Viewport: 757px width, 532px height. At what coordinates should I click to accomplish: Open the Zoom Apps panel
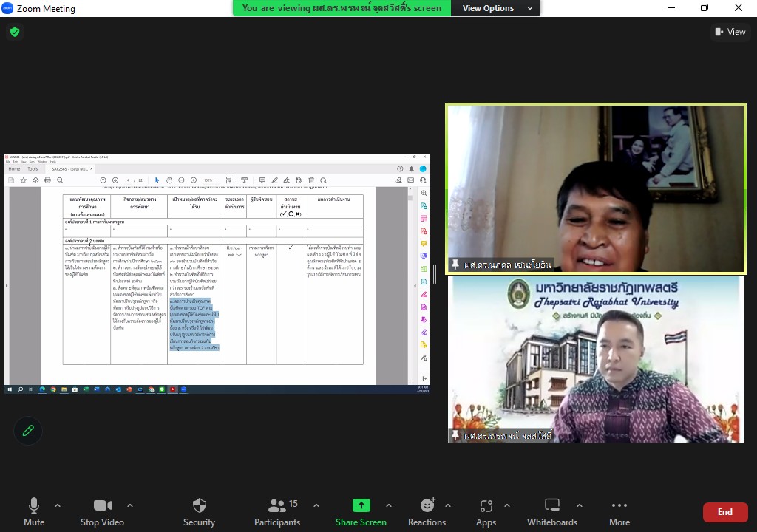pos(486,512)
